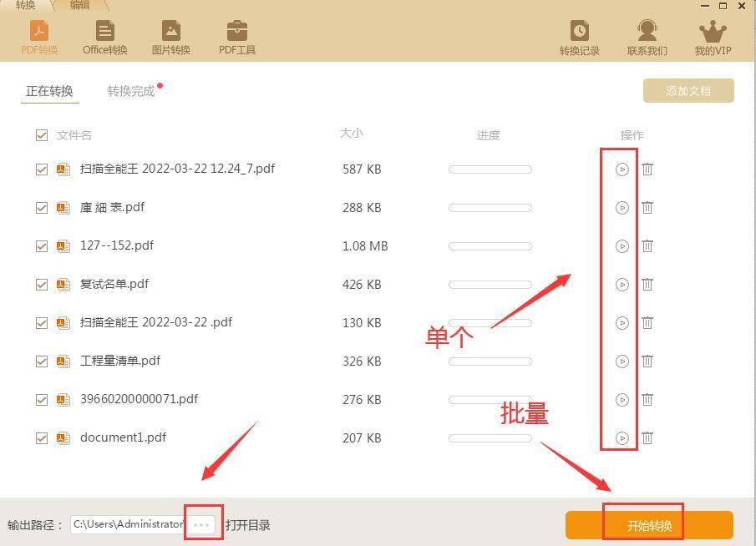
Task: Click the 进度 column header
Action: click(x=489, y=135)
